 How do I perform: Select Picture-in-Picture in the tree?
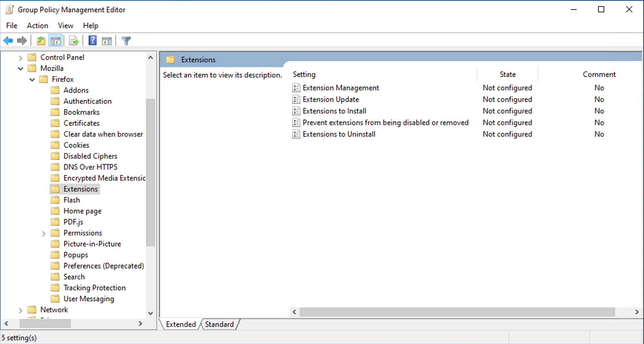tap(92, 244)
